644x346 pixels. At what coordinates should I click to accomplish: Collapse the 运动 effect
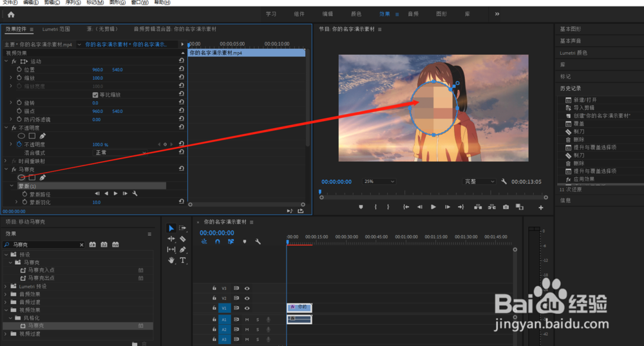click(6, 61)
